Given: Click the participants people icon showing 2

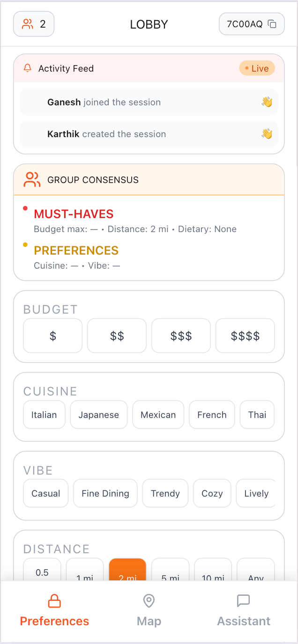Looking at the screenshot, I should tap(28, 24).
